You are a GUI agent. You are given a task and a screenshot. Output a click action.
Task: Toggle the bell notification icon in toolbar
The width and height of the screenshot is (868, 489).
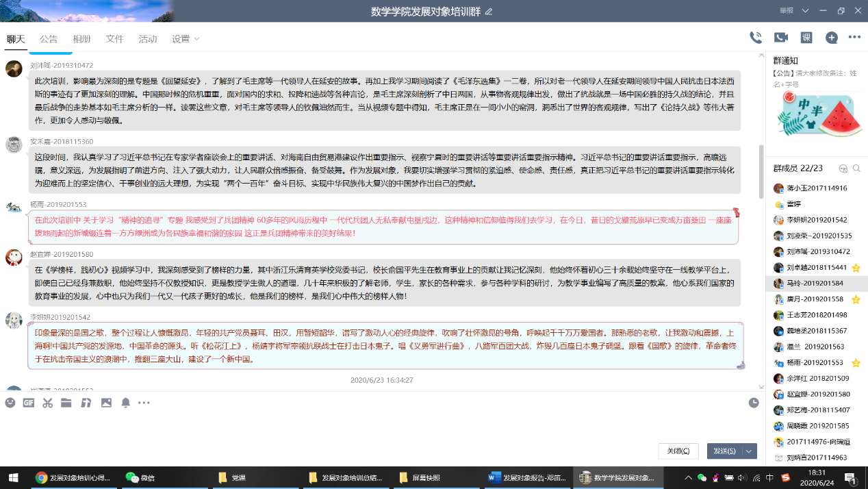click(x=125, y=403)
